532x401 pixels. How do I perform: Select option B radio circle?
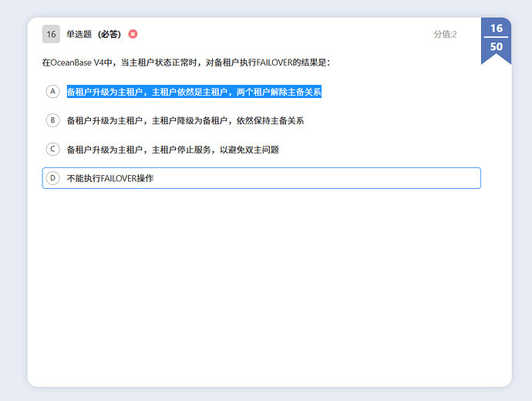click(52, 120)
